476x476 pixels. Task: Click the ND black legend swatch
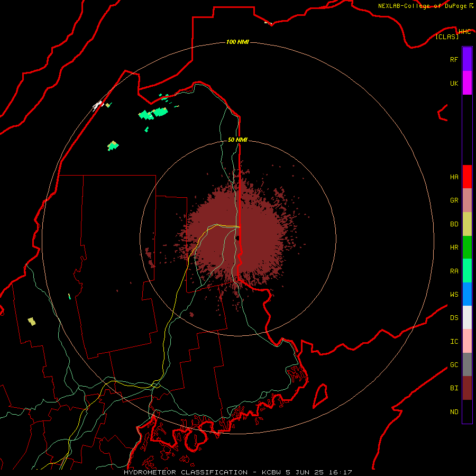[467, 411]
